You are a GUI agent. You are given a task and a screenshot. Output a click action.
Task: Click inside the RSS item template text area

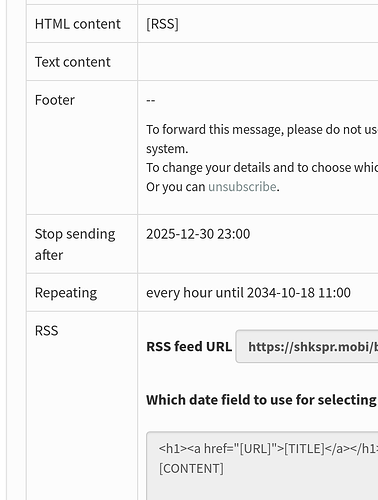[x=262, y=466]
